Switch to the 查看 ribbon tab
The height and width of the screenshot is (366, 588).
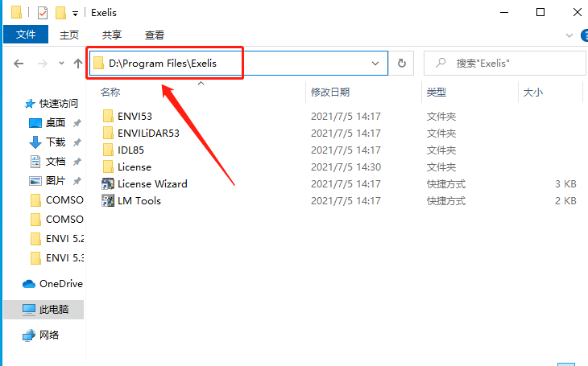pyautogui.click(x=155, y=35)
